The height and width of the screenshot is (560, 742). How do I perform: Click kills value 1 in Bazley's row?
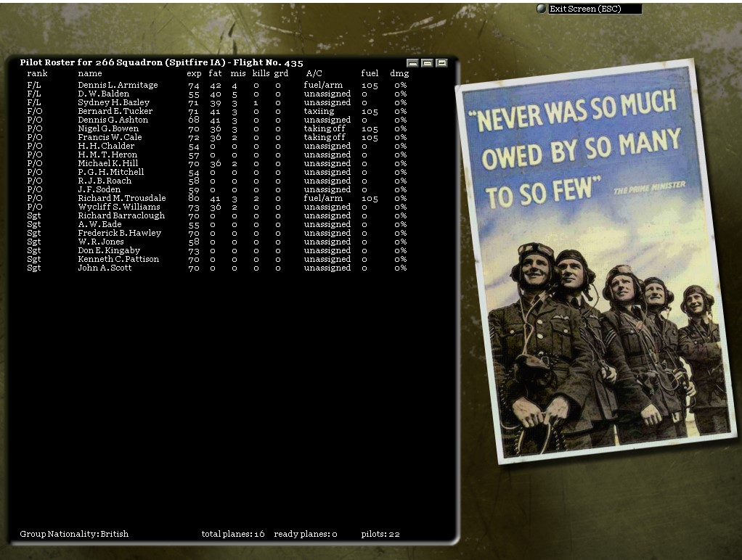coord(256,103)
